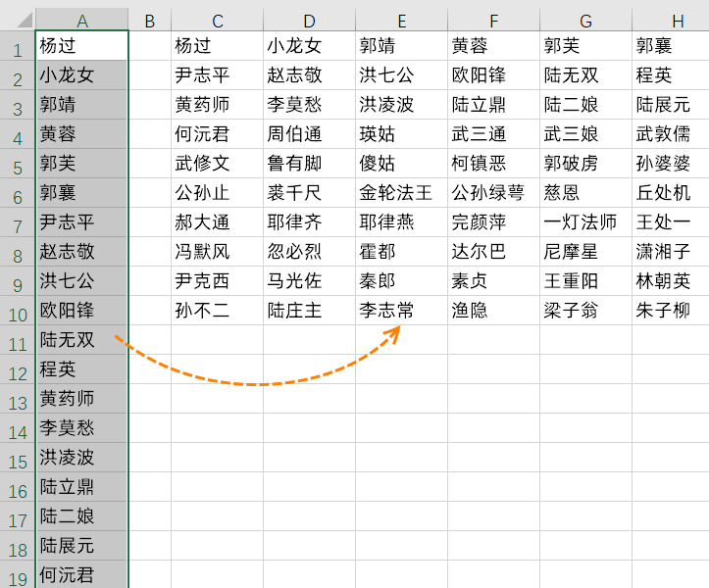
Task: Click cell C2 containing 尹志平
Action: pos(218,74)
